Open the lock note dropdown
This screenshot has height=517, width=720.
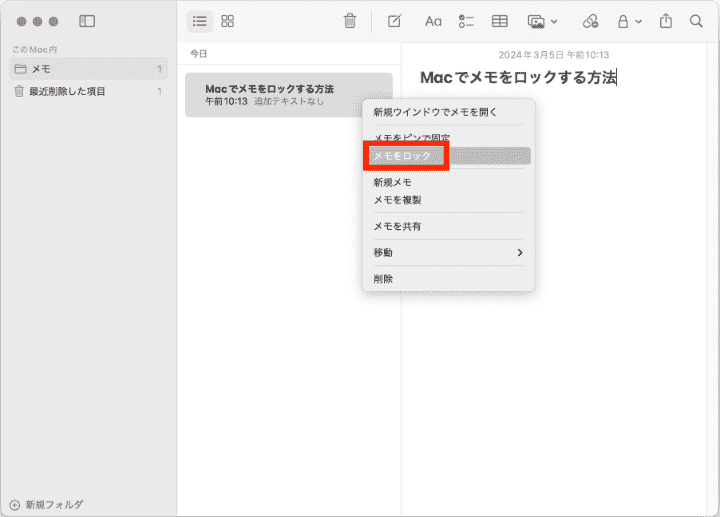click(x=629, y=21)
